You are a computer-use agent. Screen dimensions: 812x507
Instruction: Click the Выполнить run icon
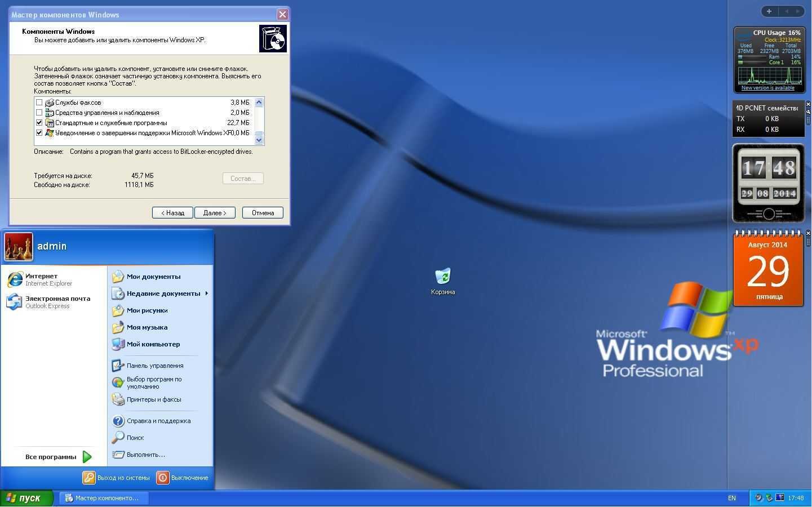(x=118, y=455)
